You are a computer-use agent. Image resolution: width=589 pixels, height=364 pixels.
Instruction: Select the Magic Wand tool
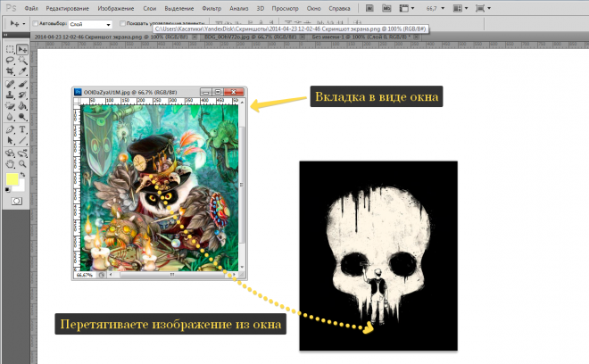coord(22,60)
